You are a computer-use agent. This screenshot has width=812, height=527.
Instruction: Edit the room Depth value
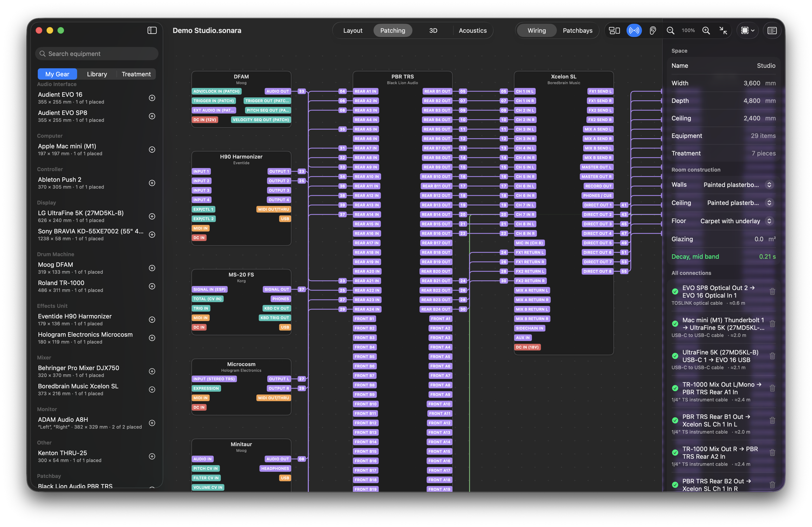[752, 101]
